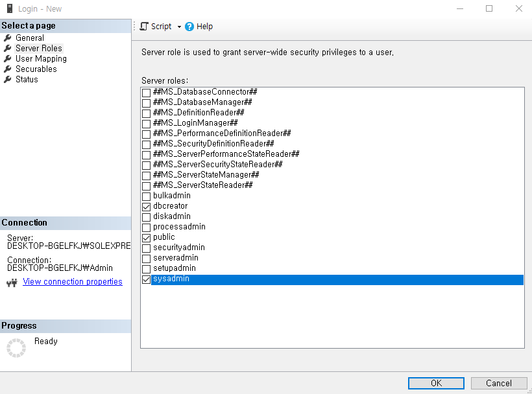Go to the User Mapping page
The width and height of the screenshot is (532, 394).
(x=41, y=58)
